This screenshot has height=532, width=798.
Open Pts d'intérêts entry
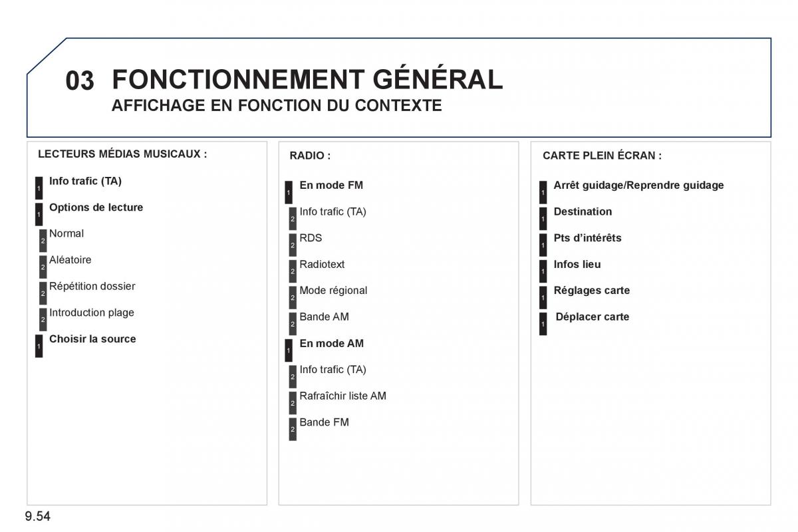click(587, 238)
